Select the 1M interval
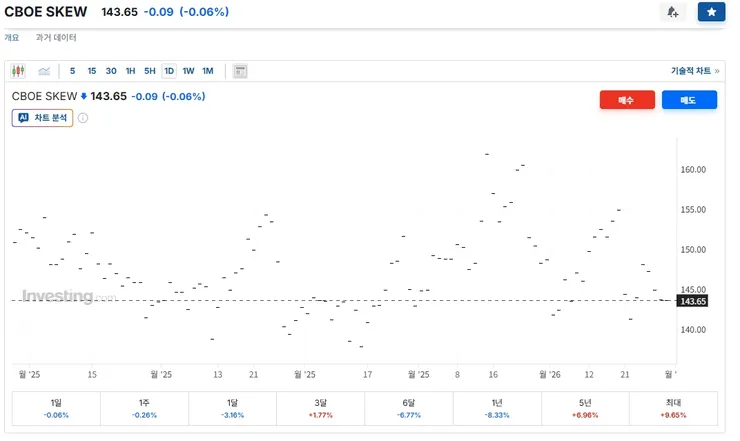 tap(208, 71)
